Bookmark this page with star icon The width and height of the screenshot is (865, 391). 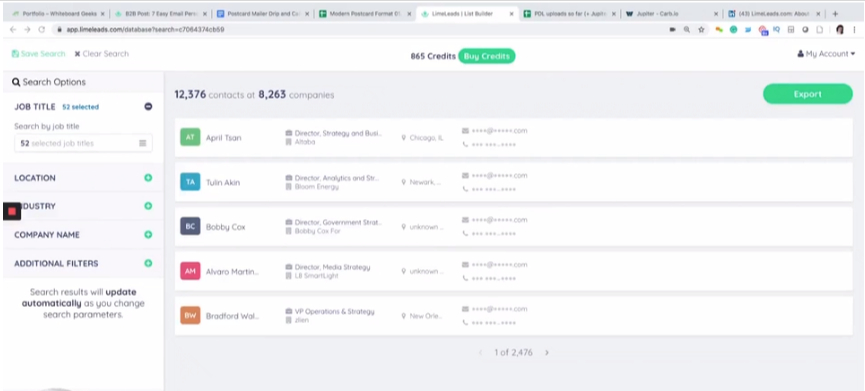701,30
